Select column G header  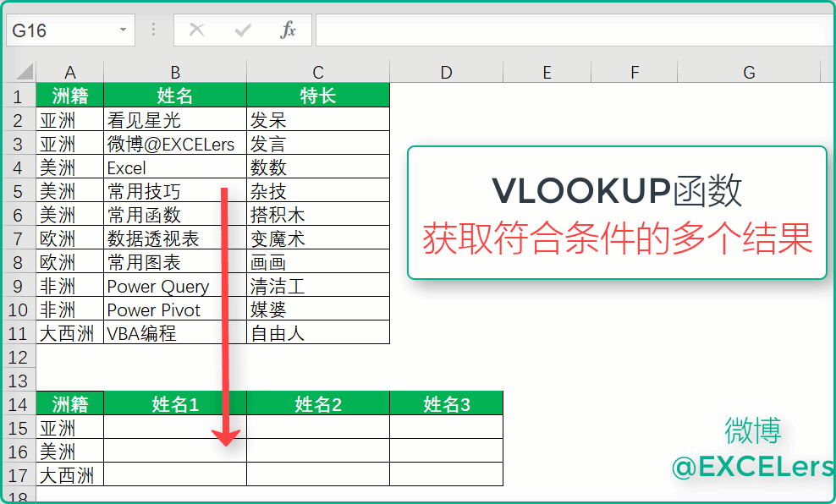[749, 73]
